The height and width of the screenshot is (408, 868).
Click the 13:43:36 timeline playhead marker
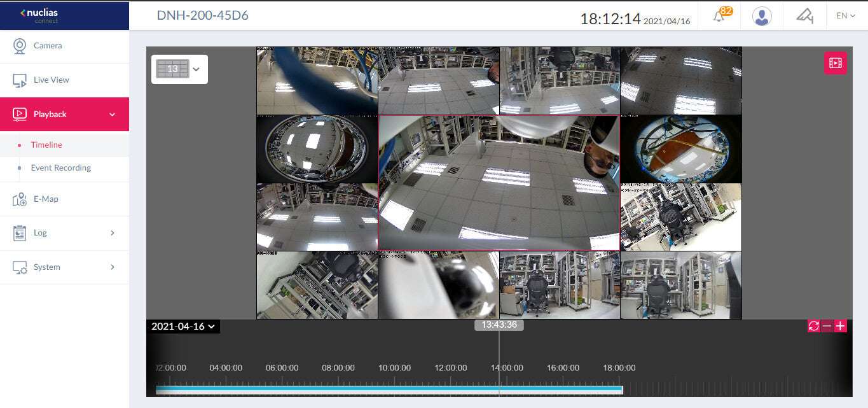click(499, 325)
